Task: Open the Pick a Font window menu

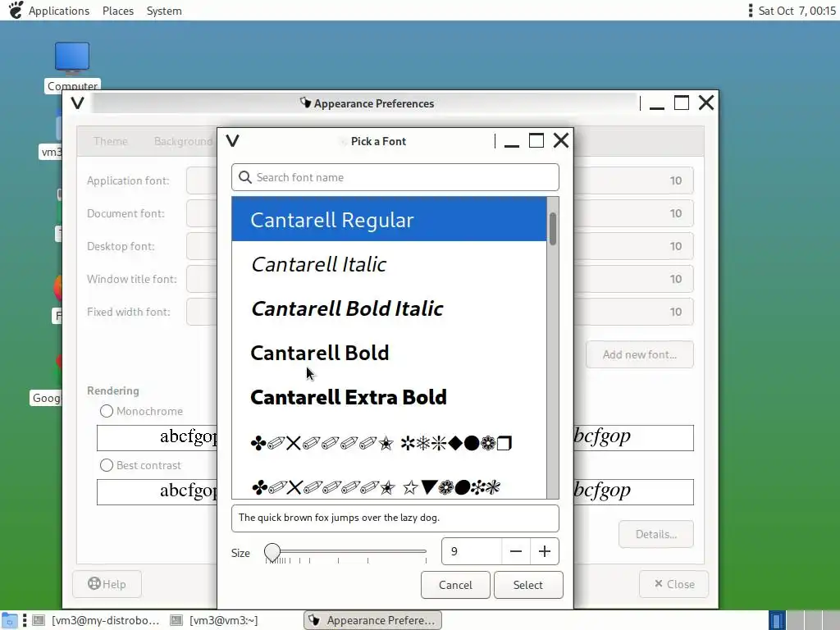Action: tap(232, 141)
